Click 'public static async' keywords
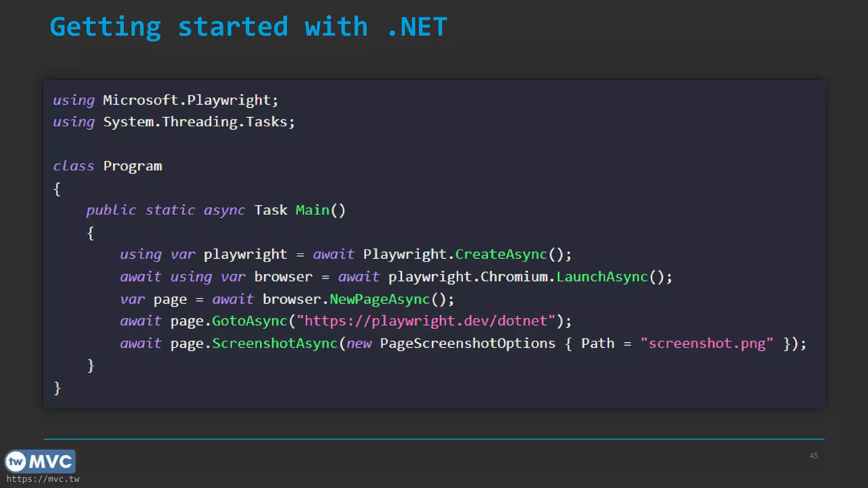 click(166, 210)
